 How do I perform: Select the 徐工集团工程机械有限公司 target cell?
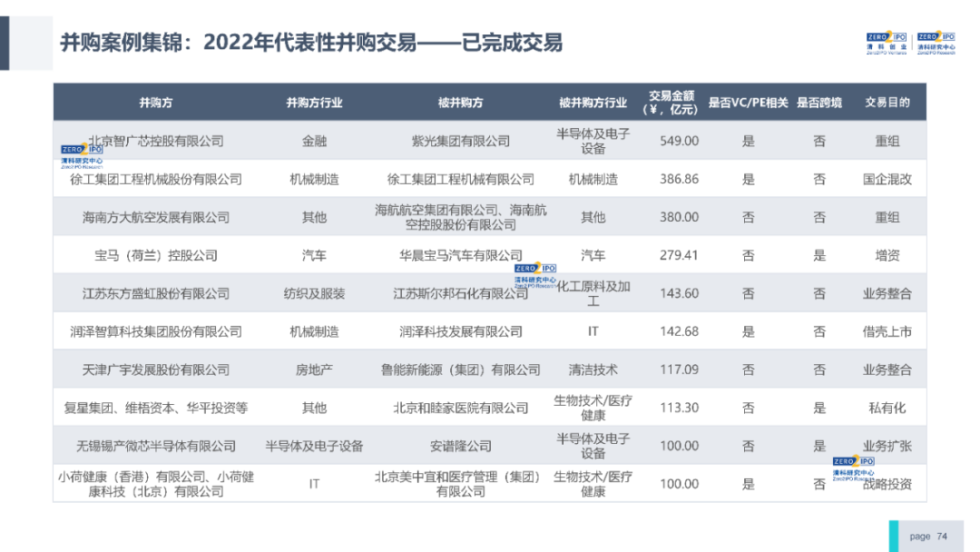(x=461, y=180)
